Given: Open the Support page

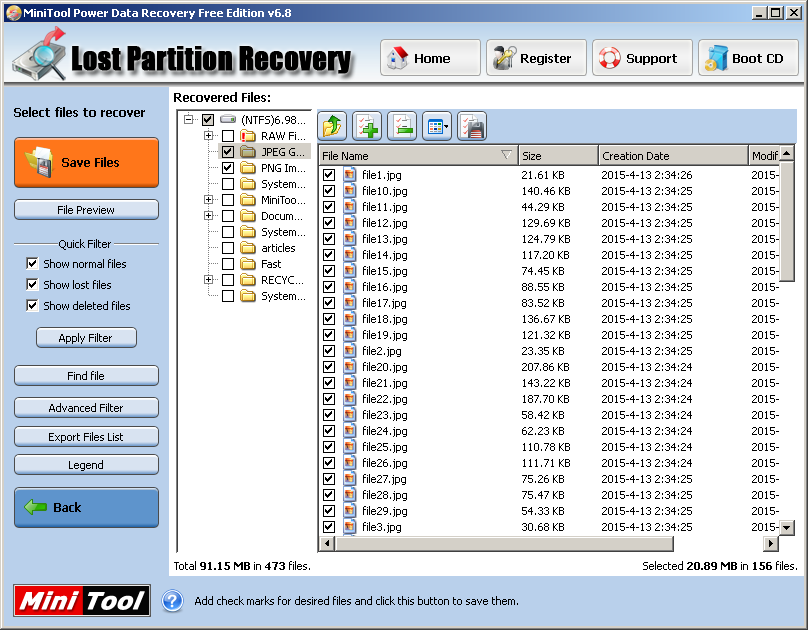Looking at the screenshot, I should coord(642,58).
